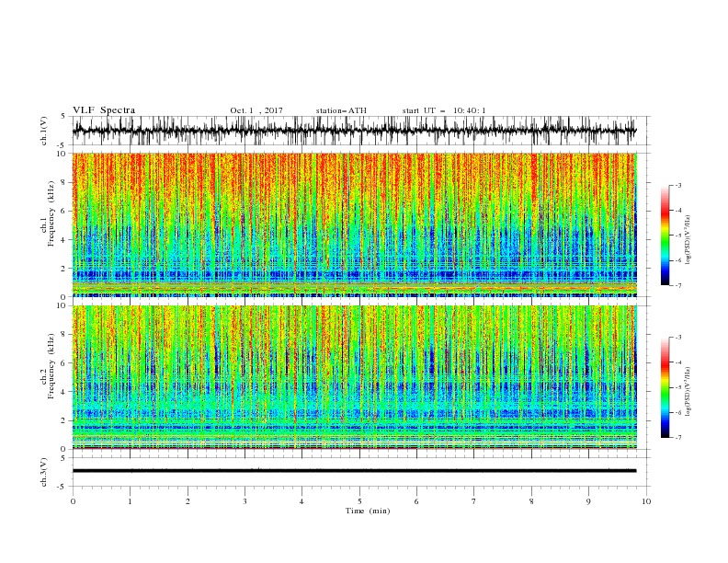
Task: Click the ch.1 waveform trace
Action: tap(354, 131)
